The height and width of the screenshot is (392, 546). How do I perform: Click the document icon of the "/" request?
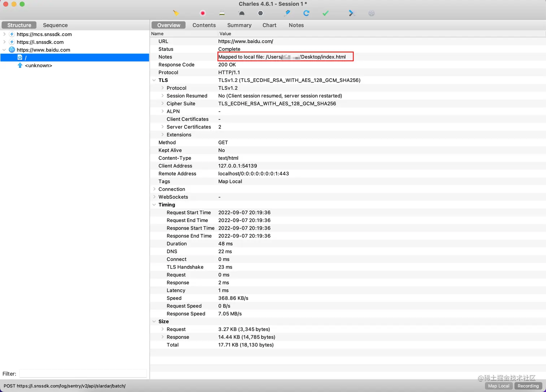point(20,57)
